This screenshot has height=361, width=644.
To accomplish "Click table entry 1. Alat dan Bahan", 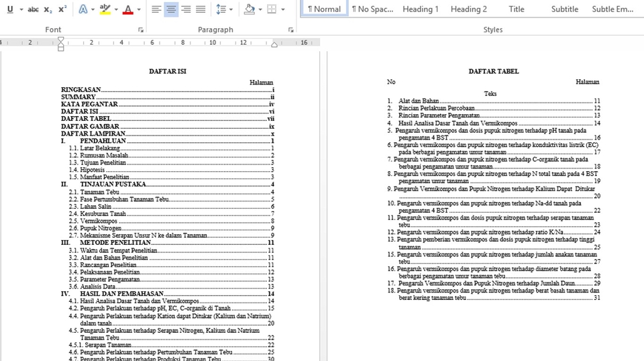I will [x=494, y=101].
